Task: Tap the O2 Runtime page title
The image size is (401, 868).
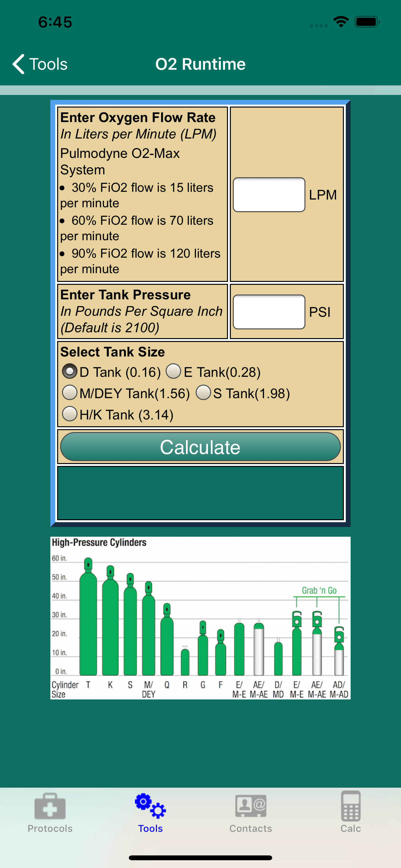Action: tap(200, 64)
